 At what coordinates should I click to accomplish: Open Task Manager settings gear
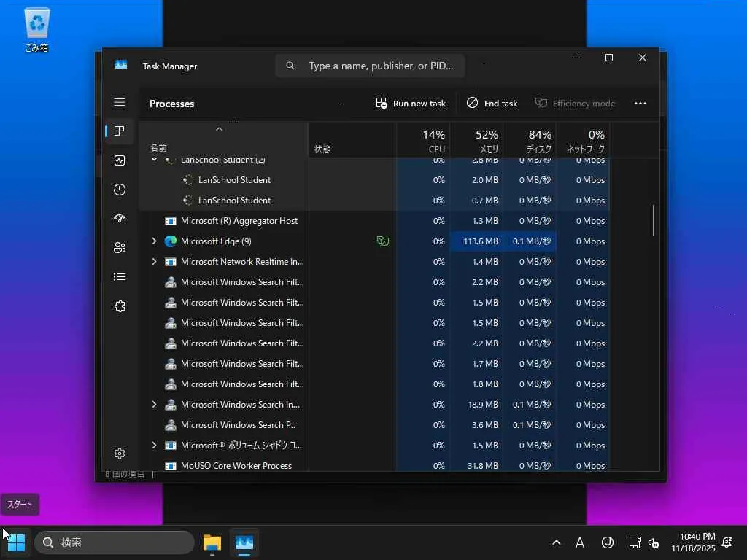[120, 454]
